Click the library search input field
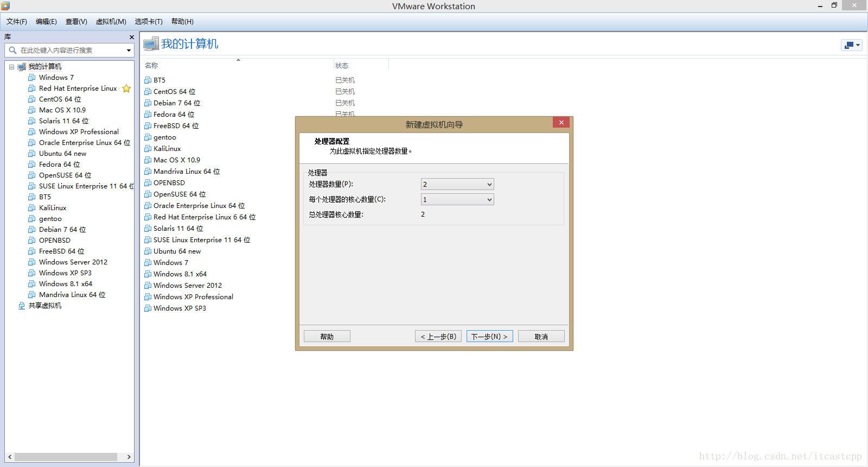Screen dimensions: 868x467 tap(71, 50)
